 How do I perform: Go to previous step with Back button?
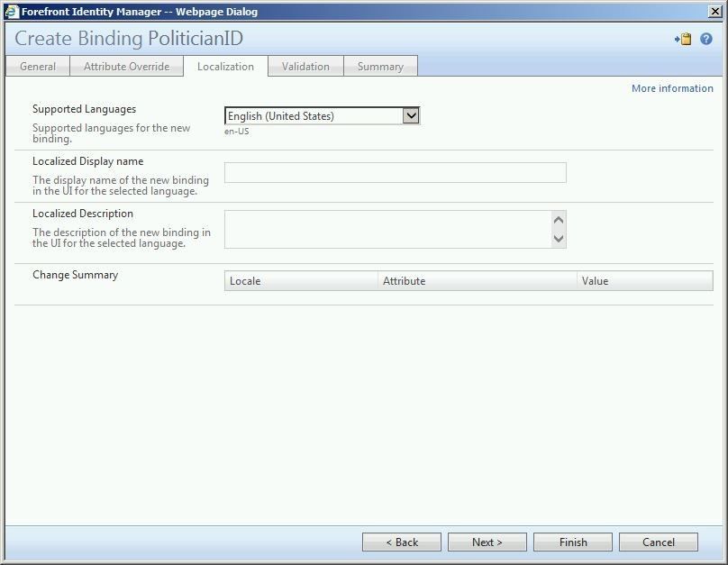(402, 542)
